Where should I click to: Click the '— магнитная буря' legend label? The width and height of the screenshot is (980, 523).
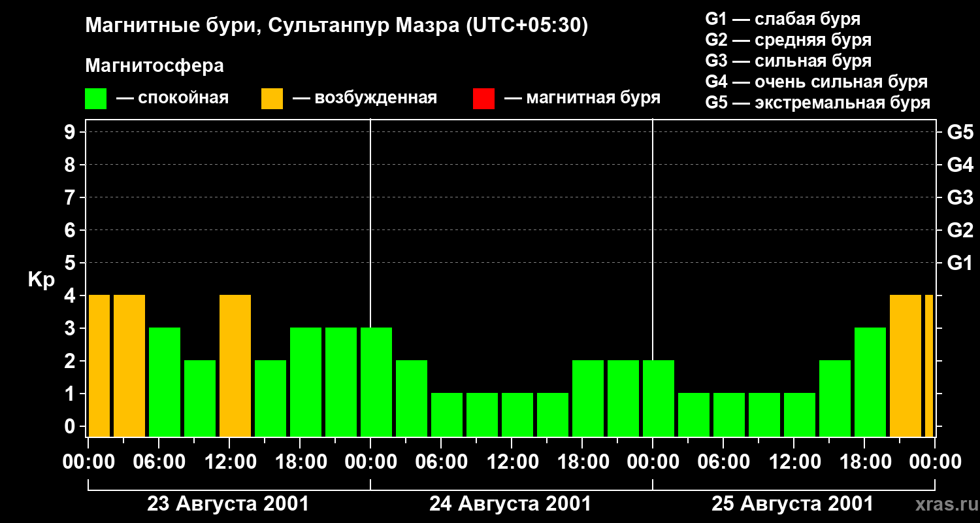tap(582, 99)
